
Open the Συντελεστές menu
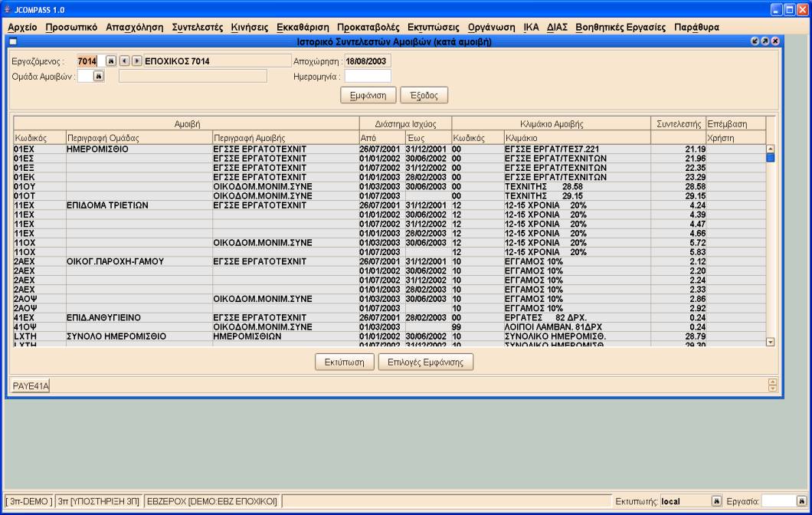click(x=198, y=28)
